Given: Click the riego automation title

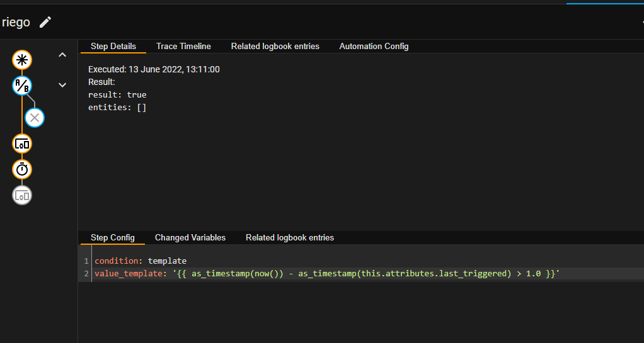Looking at the screenshot, I should click(16, 22).
